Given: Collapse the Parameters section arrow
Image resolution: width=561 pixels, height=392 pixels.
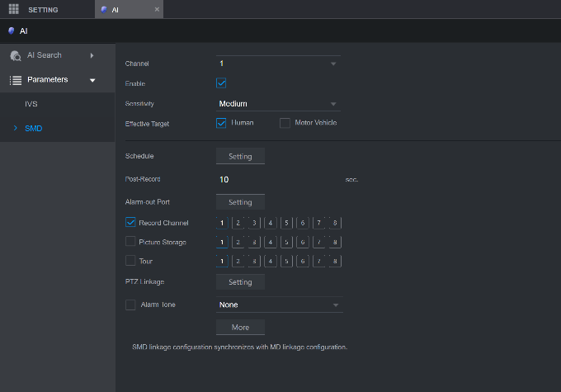Looking at the screenshot, I should pyautogui.click(x=92, y=80).
